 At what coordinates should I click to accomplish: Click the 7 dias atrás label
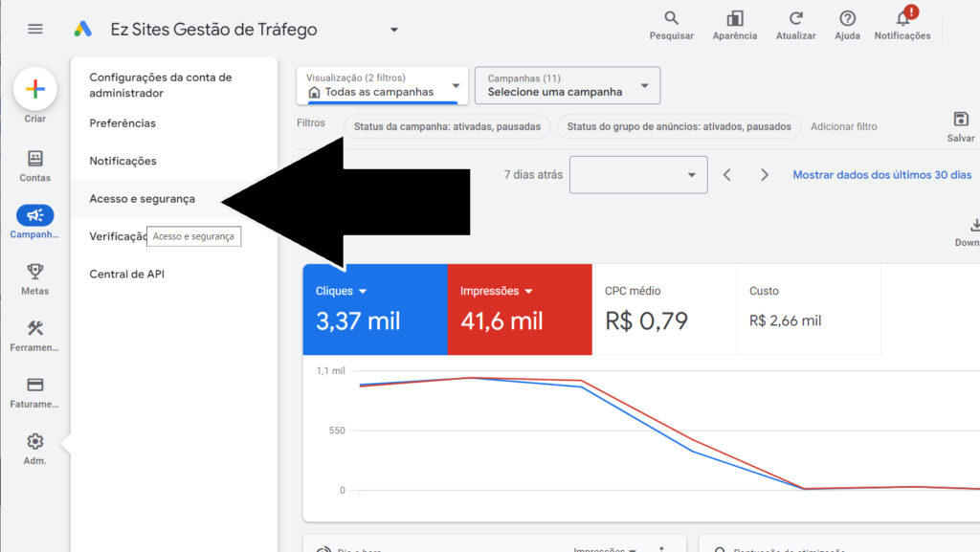click(533, 175)
